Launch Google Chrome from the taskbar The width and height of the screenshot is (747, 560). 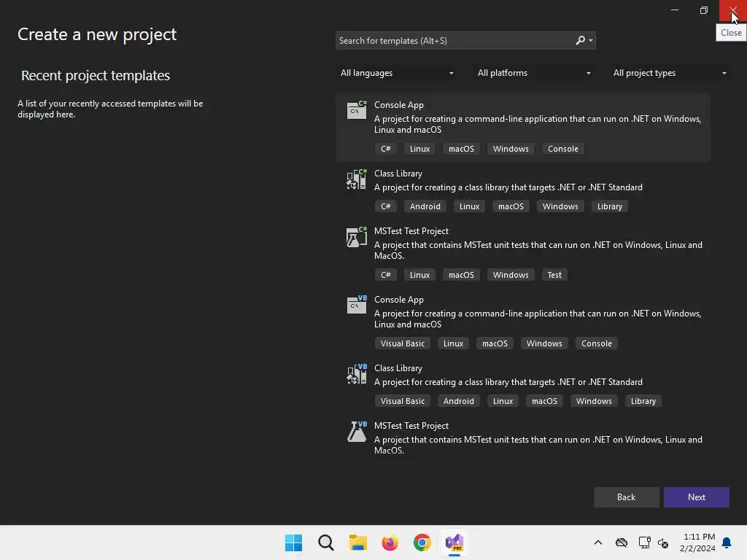(x=422, y=542)
